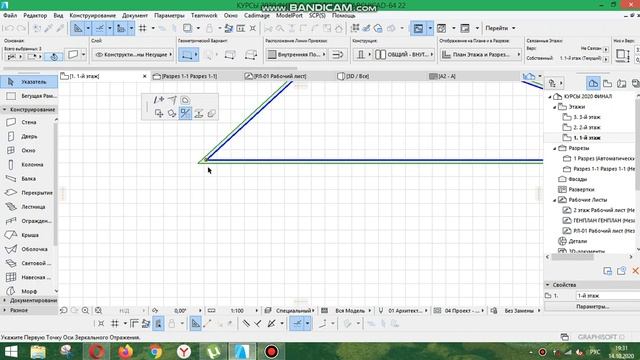Expand the Разное toolbox section
The width and height of the screenshot is (640, 360).
[x=4, y=310]
